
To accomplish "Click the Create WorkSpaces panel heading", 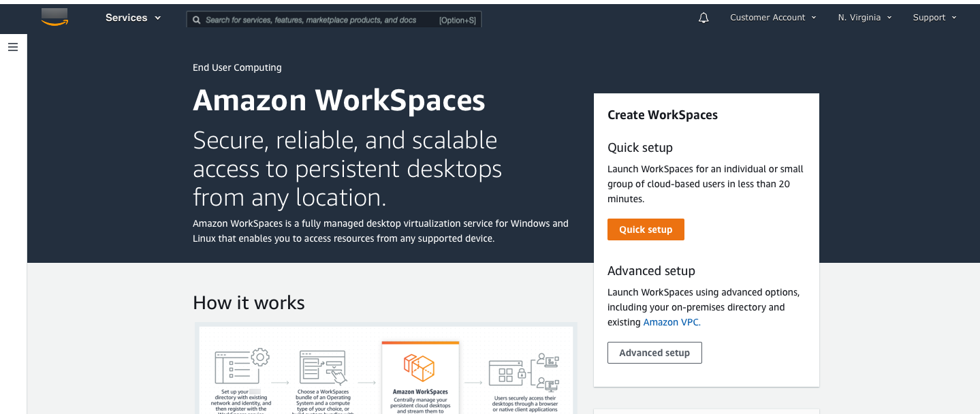I will [x=662, y=115].
